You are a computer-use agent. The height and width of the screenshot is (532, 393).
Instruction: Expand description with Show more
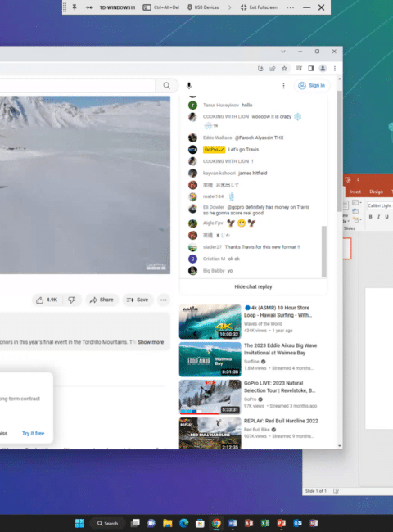pos(151,342)
